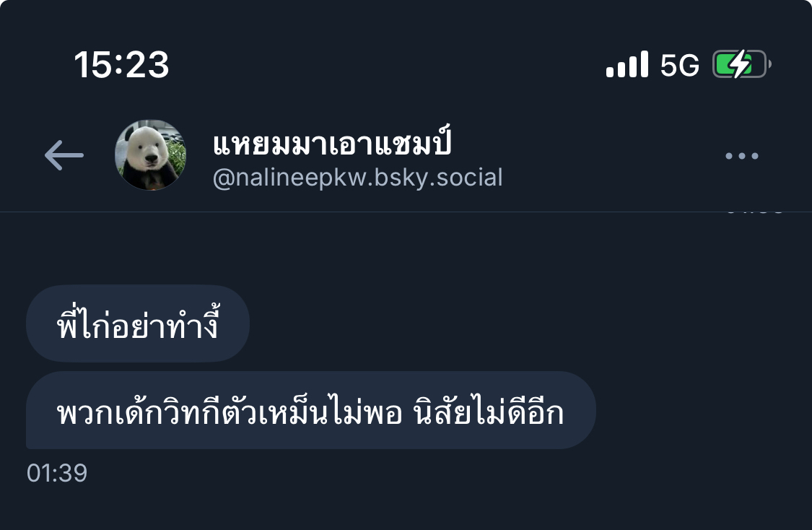
Task: Tap the word นิสัยไม่ดีอีก in second bubble
Action: pos(489,412)
